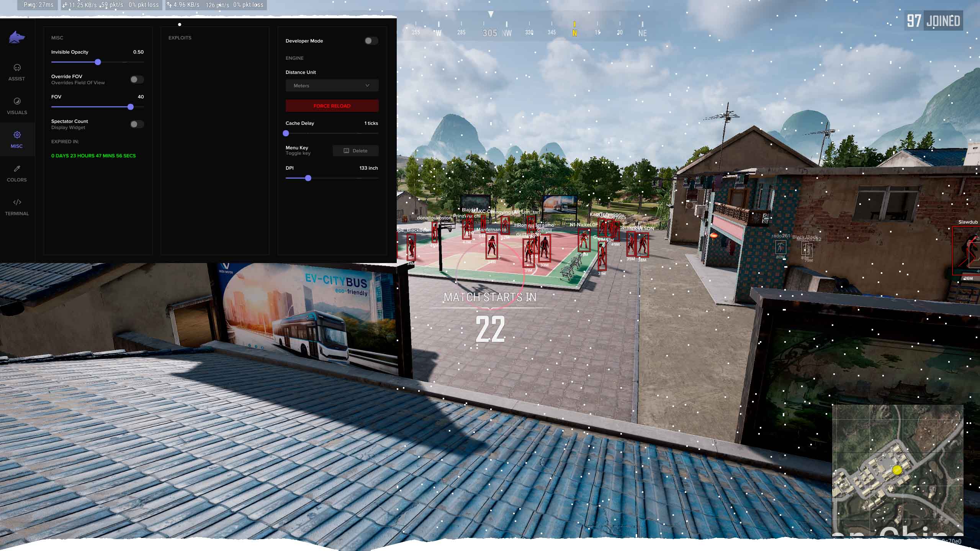Image resolution: width=980 pixels, height=551 pixels.
Task: Click the wolf logo icon
Action: pos(17,38)
